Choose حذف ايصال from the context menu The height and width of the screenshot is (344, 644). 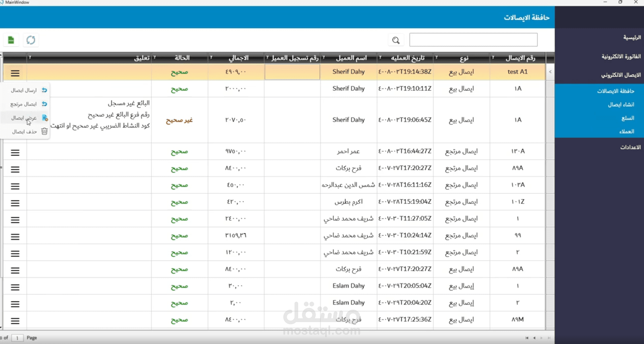(x=26, y=132)
